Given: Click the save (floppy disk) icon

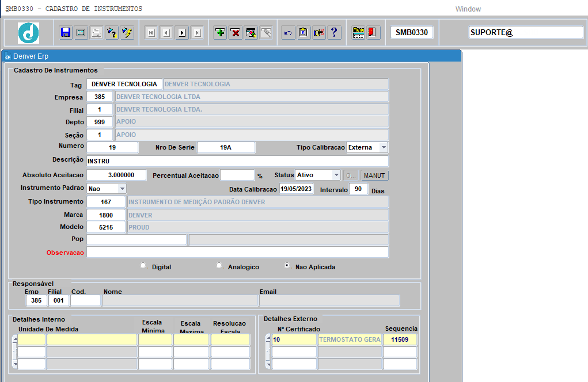Looking at the screenshot, I should coord(66,33).
